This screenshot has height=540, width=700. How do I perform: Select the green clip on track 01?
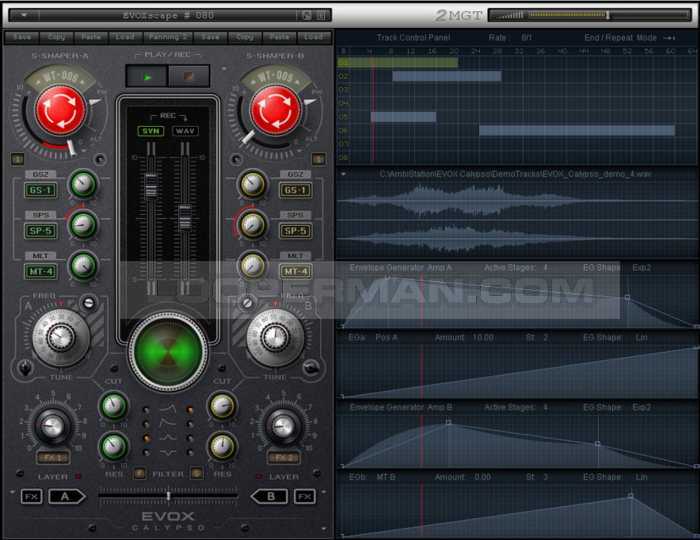[397, 62]
